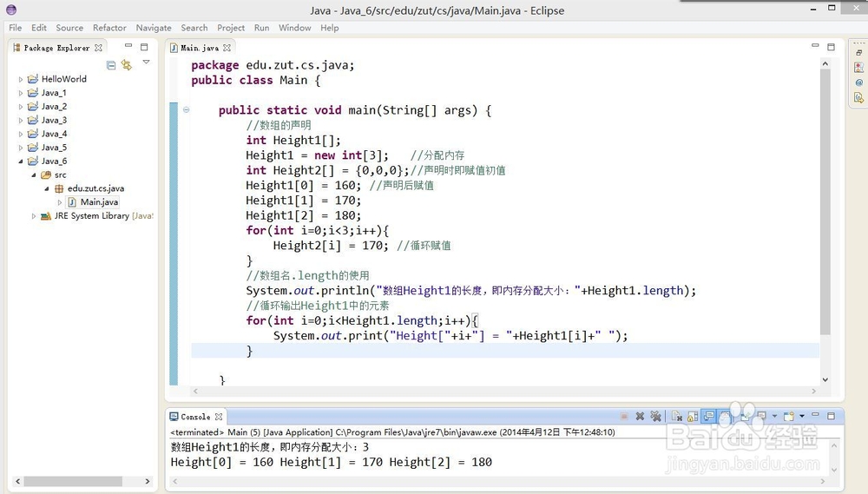Open the Project menu
The height and width of the screenshot is (494, 868).
[231, 28]
